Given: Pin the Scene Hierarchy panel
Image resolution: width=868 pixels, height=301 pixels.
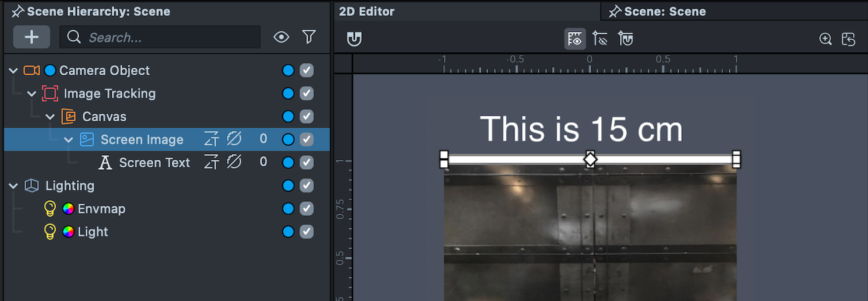Looking at the screenshot, I should click(x=18, y=11).
